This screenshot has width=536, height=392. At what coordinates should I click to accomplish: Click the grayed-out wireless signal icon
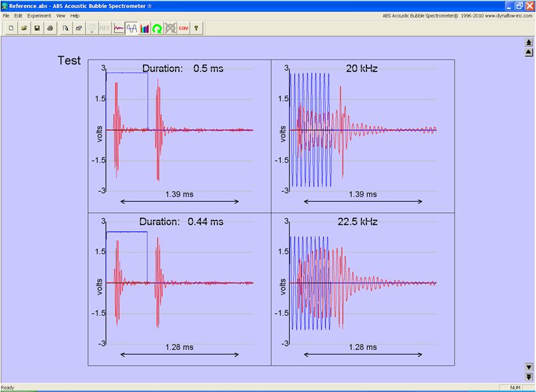91,28
